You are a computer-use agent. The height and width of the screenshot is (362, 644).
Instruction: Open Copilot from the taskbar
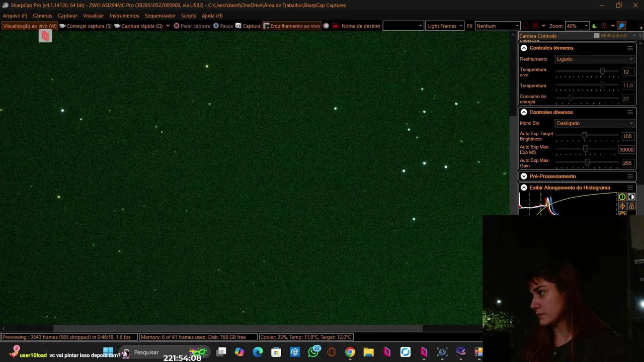239,352
